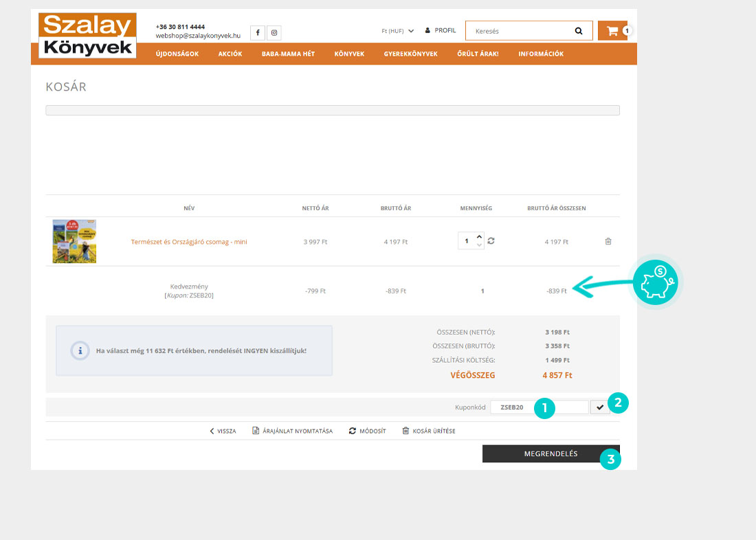Click the VISSZA back link
Viewport: 756px width, 540px height.
click(x=223, y=431)
